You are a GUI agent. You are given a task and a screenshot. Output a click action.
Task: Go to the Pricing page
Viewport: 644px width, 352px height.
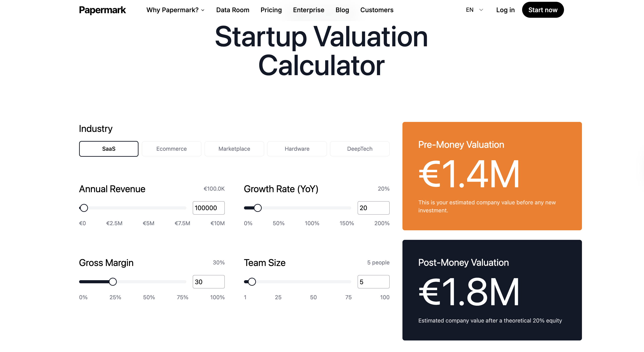pos(271,10)
